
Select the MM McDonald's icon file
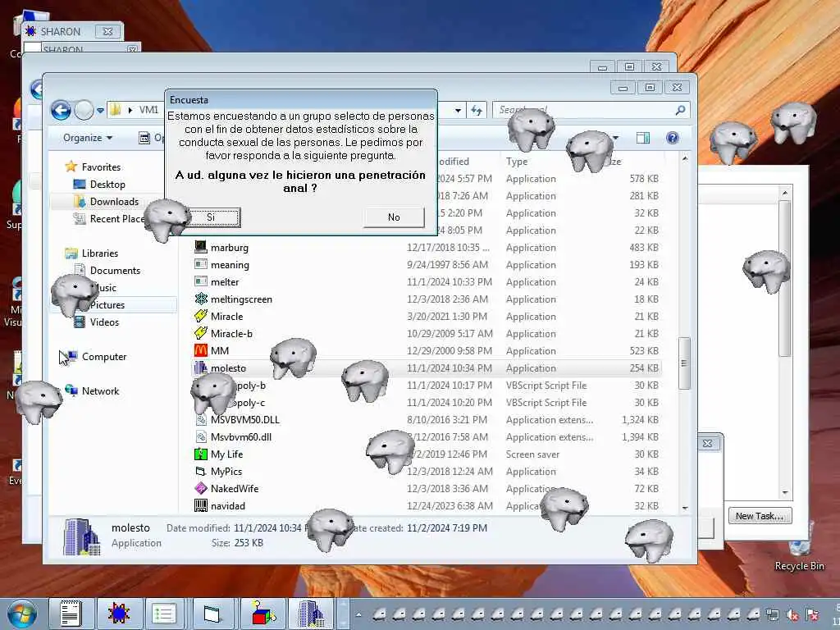tap(201, 350)
